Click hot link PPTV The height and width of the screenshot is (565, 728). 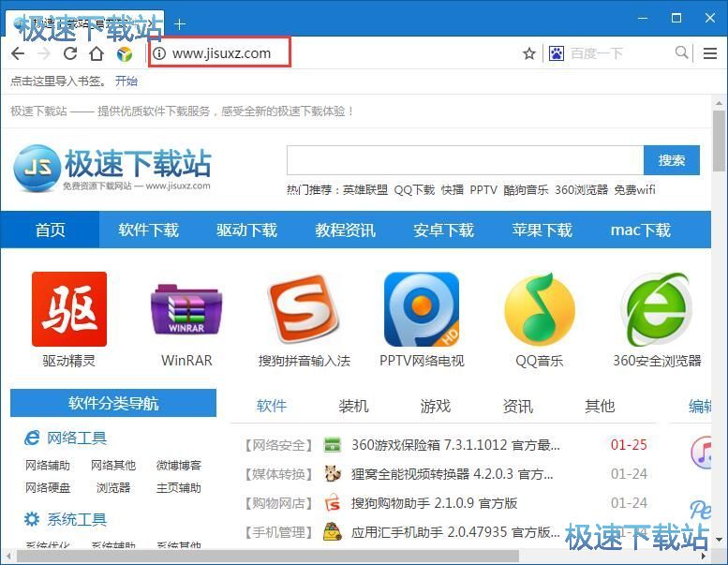483,190
